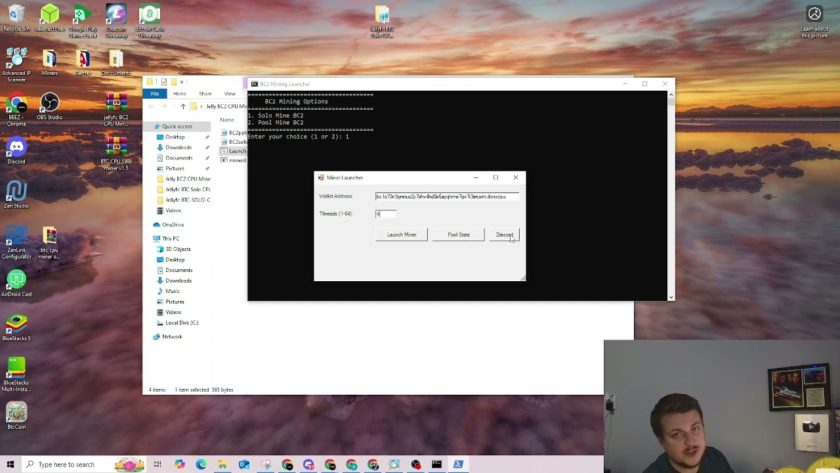Open the Zen Studio desktop shortcut
Viewport: 840px width, 473px height.
coord(16,192)
